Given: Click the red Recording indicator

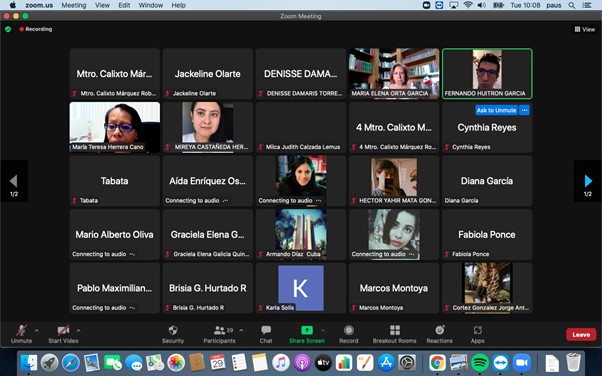Looking at the screenshot, I should (x=36, y=29).
